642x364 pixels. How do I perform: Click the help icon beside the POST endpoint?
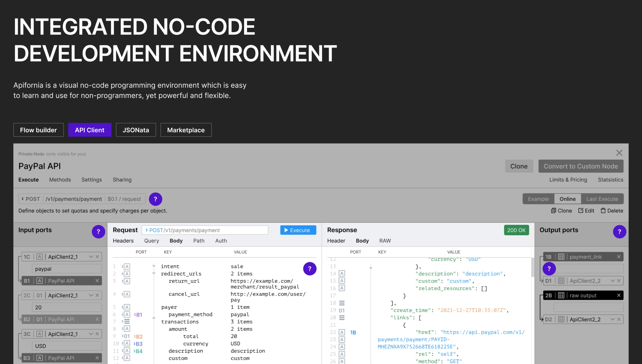[x=155, y=199]
